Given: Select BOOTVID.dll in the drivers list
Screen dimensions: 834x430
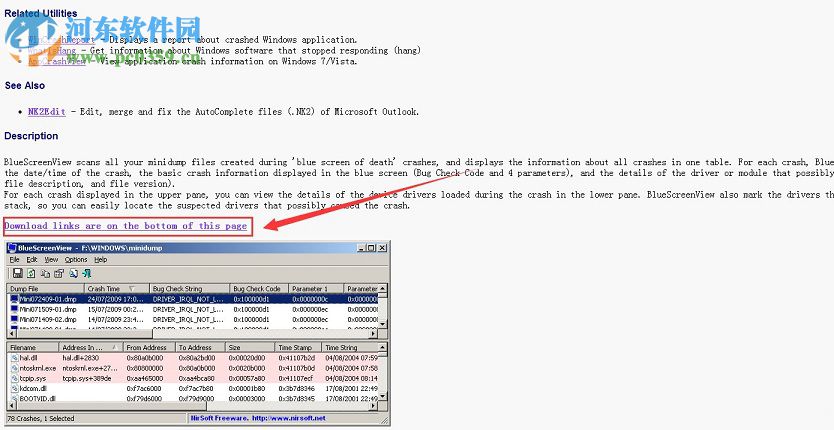Looking at the screenshot, I should pos(38,398).
